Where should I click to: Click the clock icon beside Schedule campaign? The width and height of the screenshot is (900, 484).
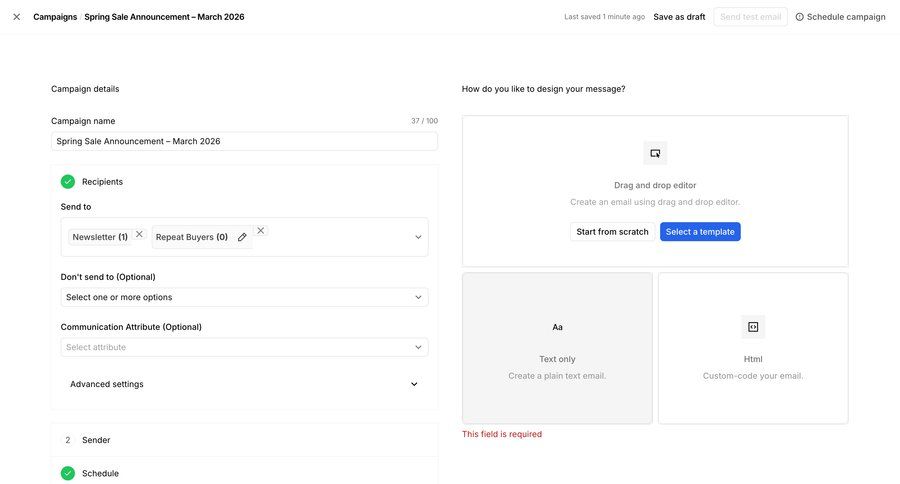pyautogui.click(x=800, y=17)
